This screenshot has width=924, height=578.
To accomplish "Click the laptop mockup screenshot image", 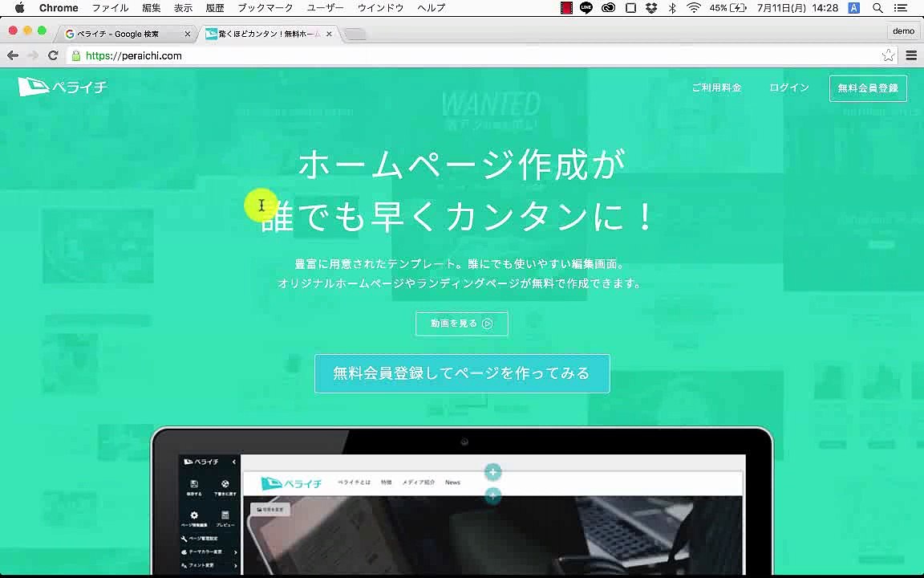I will tap(462, 501).
